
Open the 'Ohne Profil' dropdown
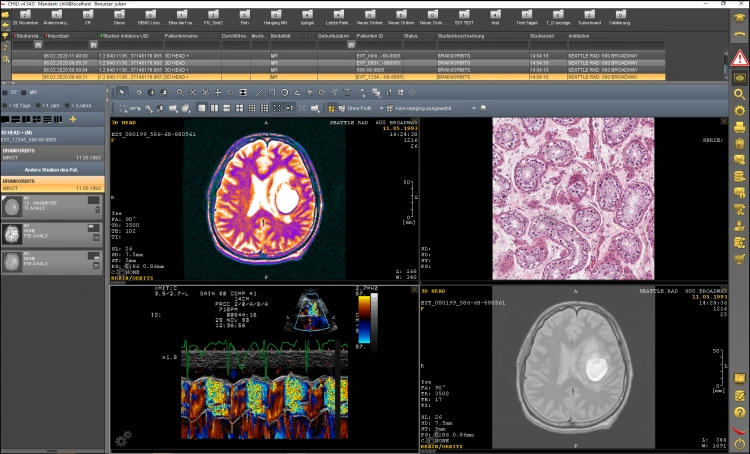coord(358,108)
